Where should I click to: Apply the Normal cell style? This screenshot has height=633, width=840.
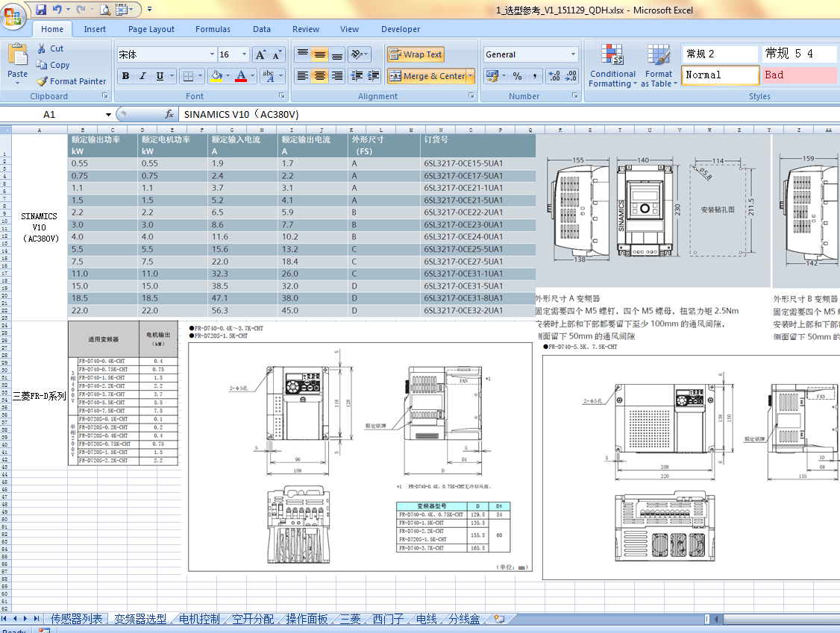point(720,75)
